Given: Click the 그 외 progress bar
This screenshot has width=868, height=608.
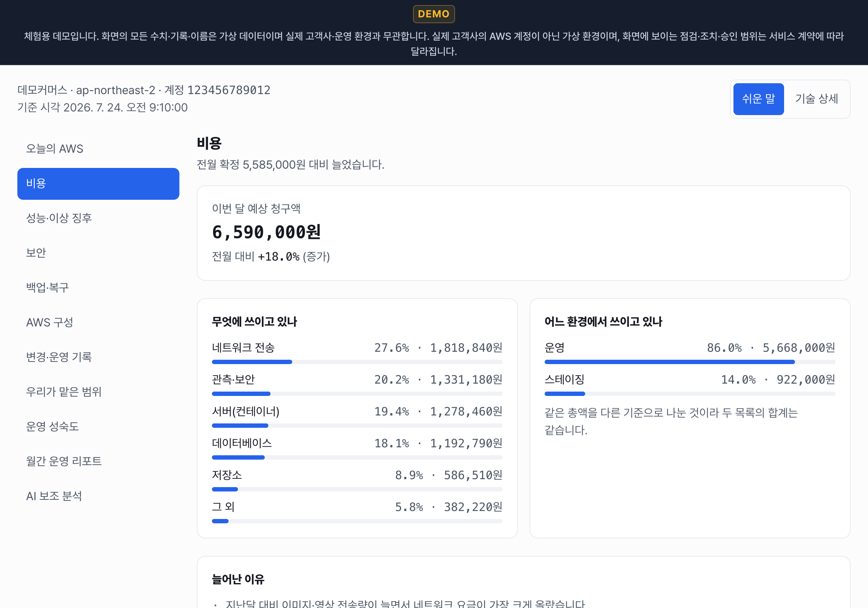Looking at the screenshot, I should (x=357, y=521).
